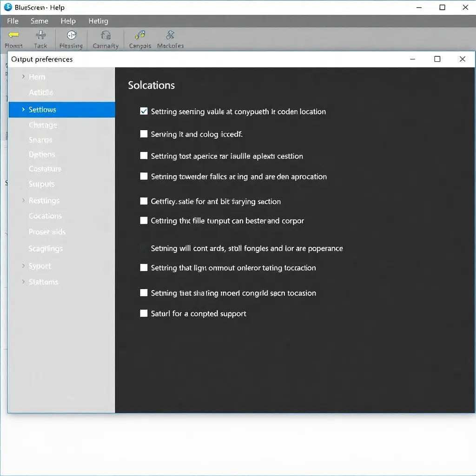Viewport: 476px width, 476px height.
Task: Uncheck the first checked Settring seening value option
Action: pyautogui.click(x=144, y=111)
